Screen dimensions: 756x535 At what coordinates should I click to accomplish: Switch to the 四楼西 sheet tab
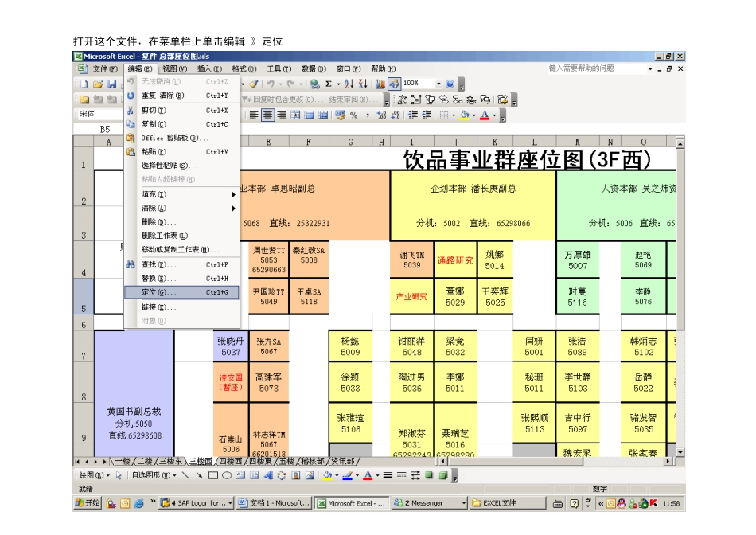click(x=231, y=461)
